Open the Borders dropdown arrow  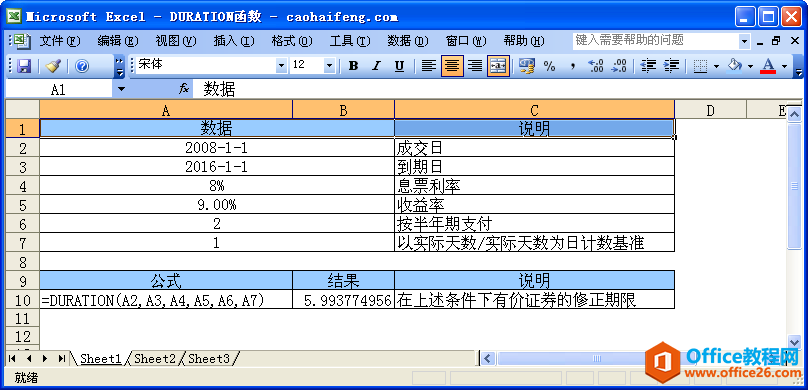[716, 66]
